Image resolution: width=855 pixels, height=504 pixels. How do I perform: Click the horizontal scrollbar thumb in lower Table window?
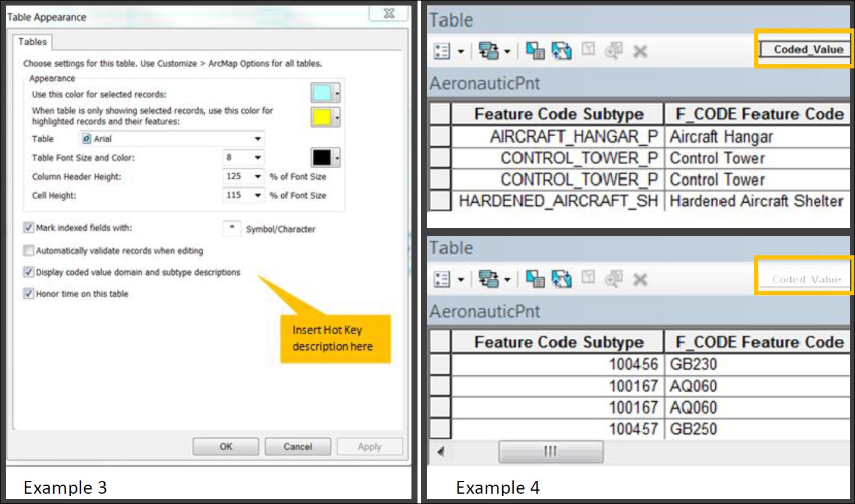pos(551,452)
